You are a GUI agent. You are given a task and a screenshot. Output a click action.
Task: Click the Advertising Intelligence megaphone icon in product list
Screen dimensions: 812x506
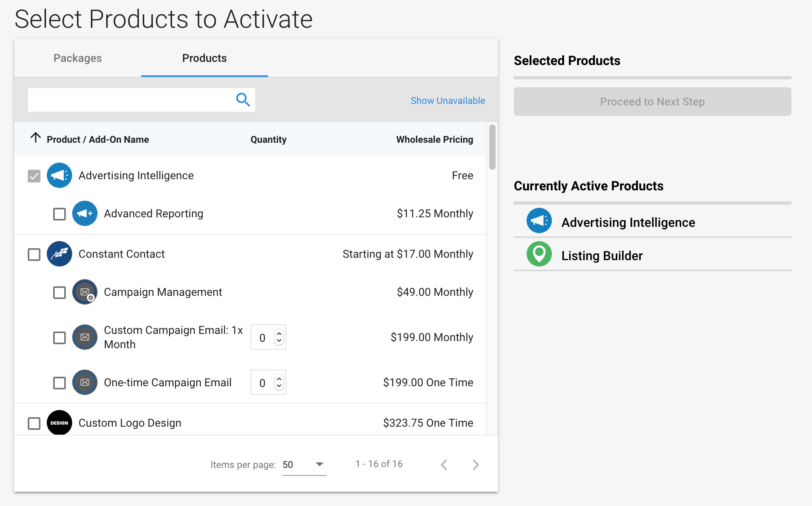pyautogui.click(x=59, y=175)
